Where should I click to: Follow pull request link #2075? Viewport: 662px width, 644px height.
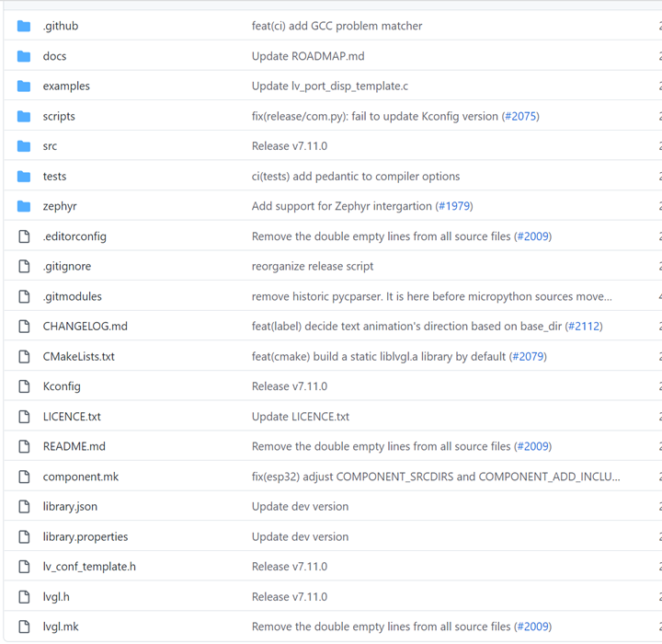pos(520,116)
